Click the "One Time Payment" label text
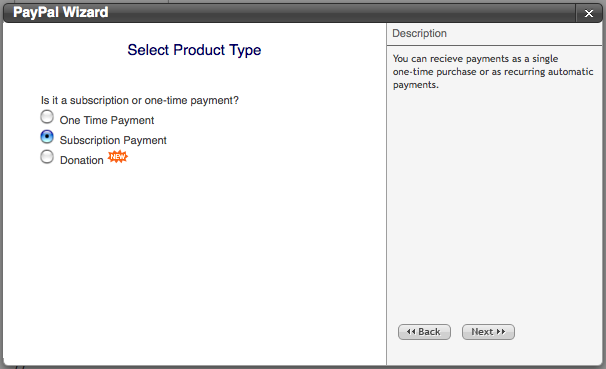Image resolution: width=606 pixels, height=369 pixels. [107, 120]
